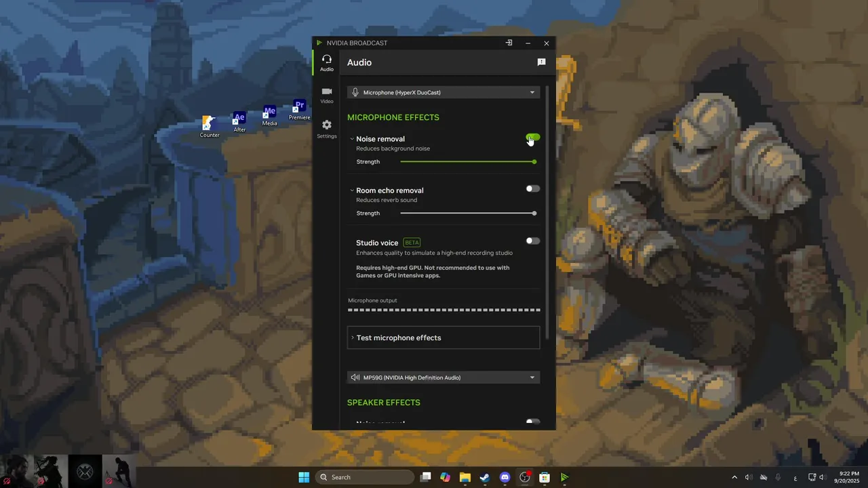Open Microsoft Store from the taskbar

point(545,477)
